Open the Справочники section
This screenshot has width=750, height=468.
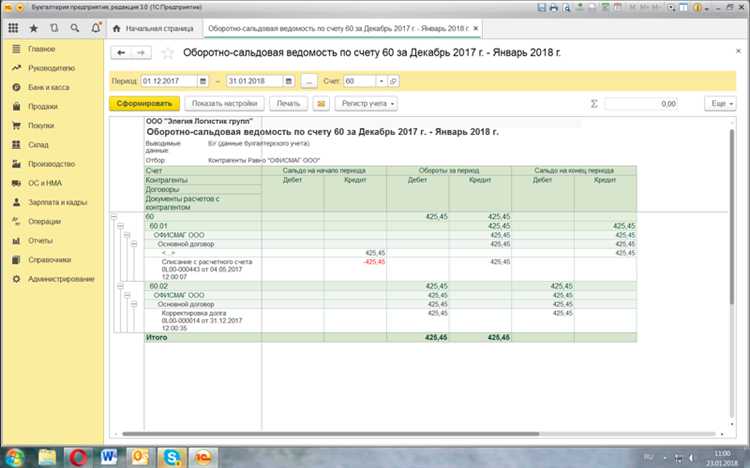point(50,260)
